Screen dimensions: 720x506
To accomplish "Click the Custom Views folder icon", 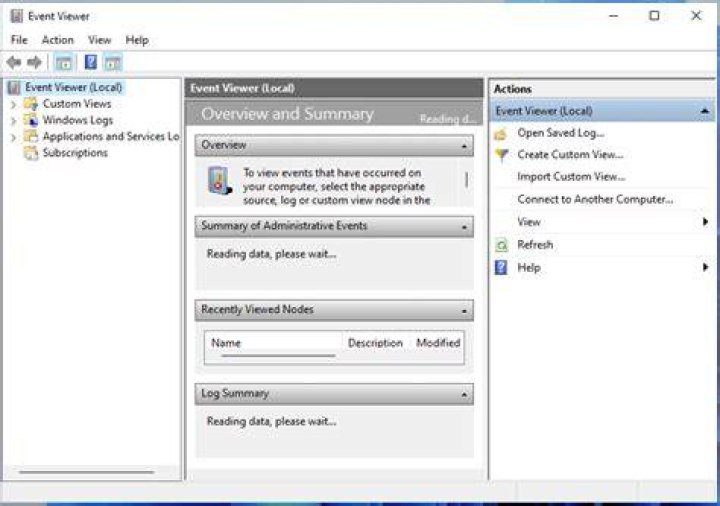I will (31, 104).
